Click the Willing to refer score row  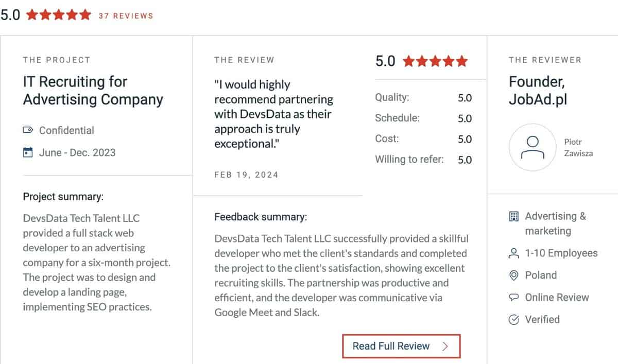point(423,160)
